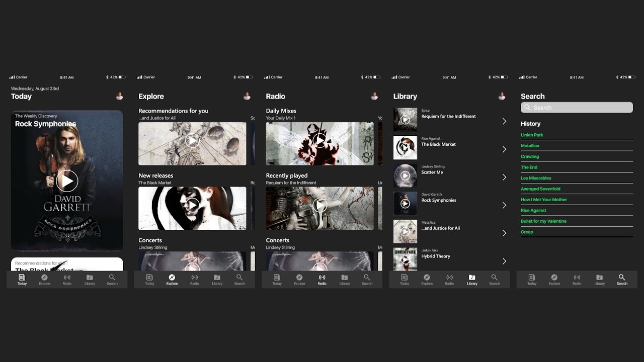Image resolution: width=644 pixels, height=362 pixels.
Task: Select Avenged Sevenfold in search History
Action: [x=540, y=189]
